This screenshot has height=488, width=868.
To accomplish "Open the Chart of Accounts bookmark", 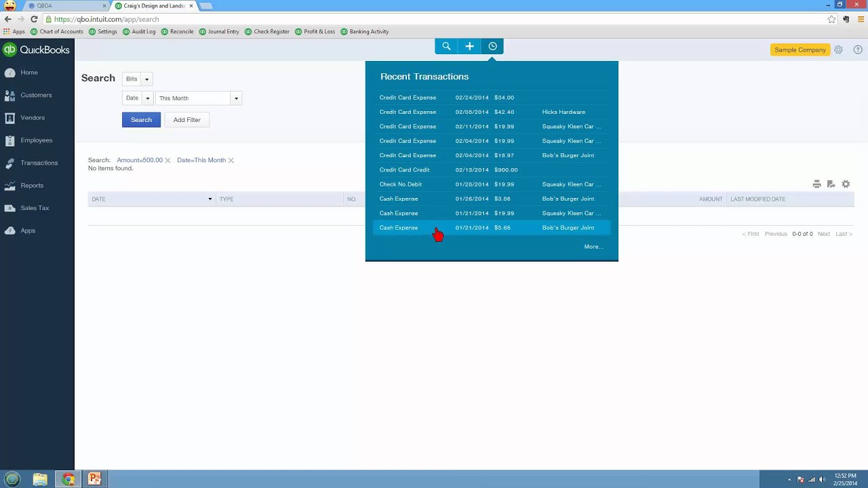I will coord(57,32).
